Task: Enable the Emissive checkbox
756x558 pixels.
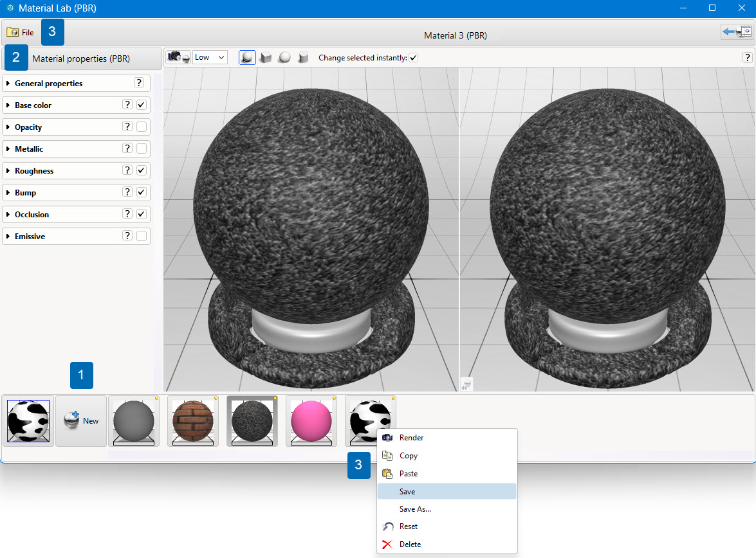Action: [x=142, y=236]
